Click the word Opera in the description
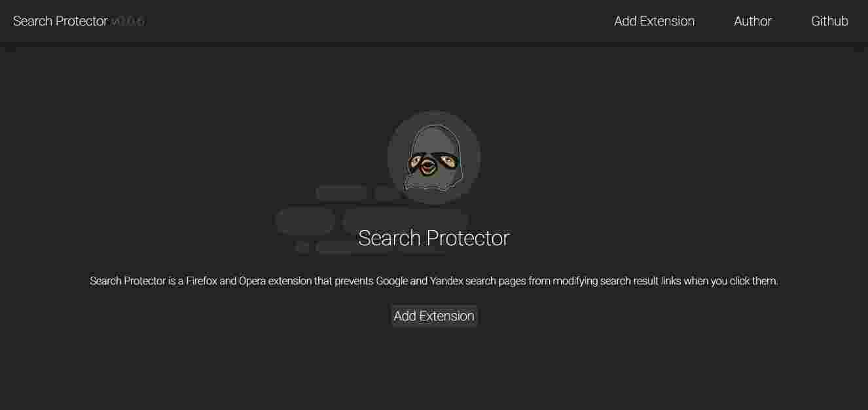This screenshot has height=410, width=868. click(x=253, y=281)
